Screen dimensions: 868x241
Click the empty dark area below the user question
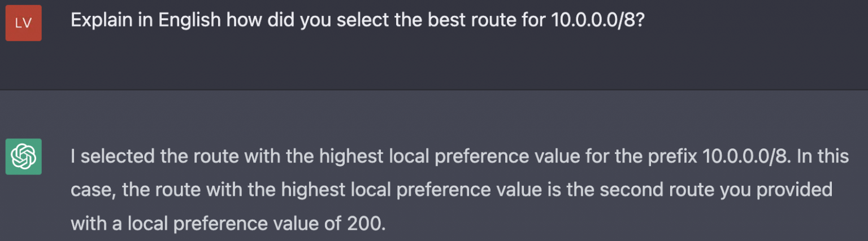(x=434, y=62)
